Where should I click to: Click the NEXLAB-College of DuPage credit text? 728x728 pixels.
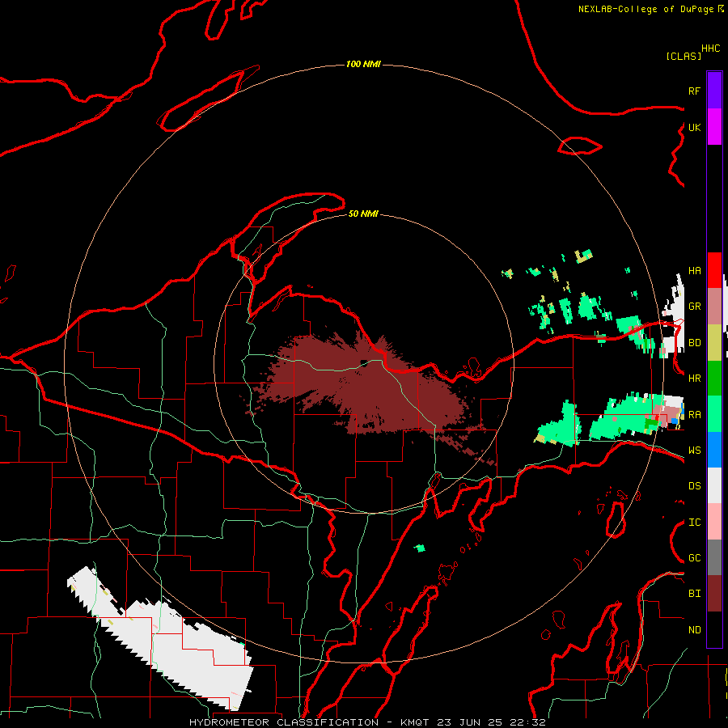[x=645, y=9]
